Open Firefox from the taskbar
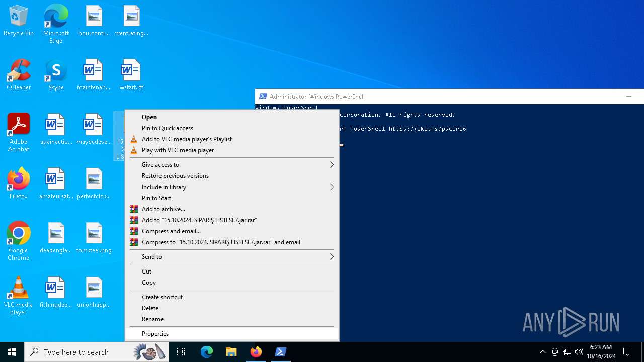 (x=256, y=352)
